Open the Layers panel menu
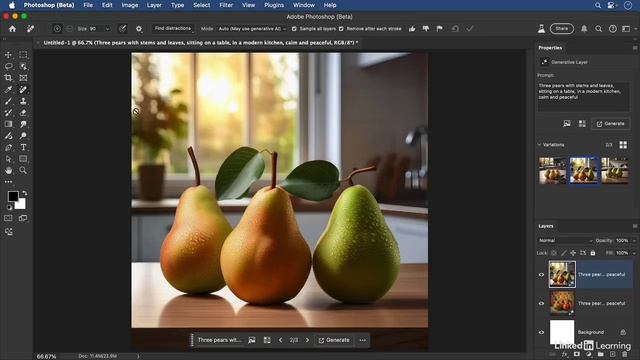The image size is (640, 360). 635,226
